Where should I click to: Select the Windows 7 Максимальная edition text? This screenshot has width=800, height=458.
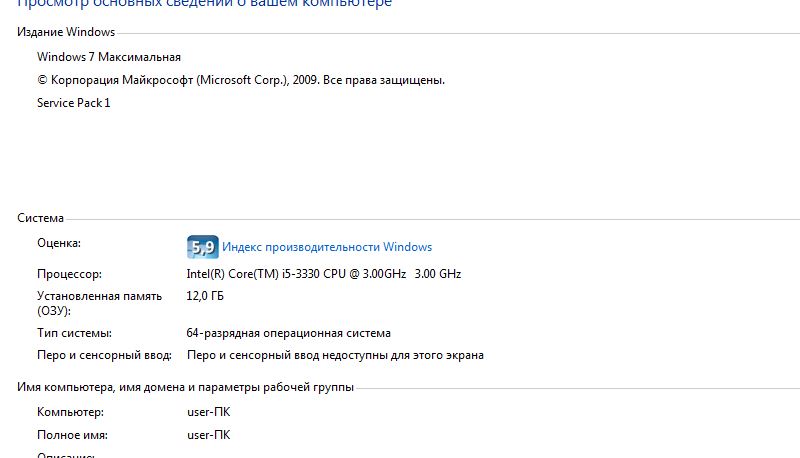coord(109,57)
